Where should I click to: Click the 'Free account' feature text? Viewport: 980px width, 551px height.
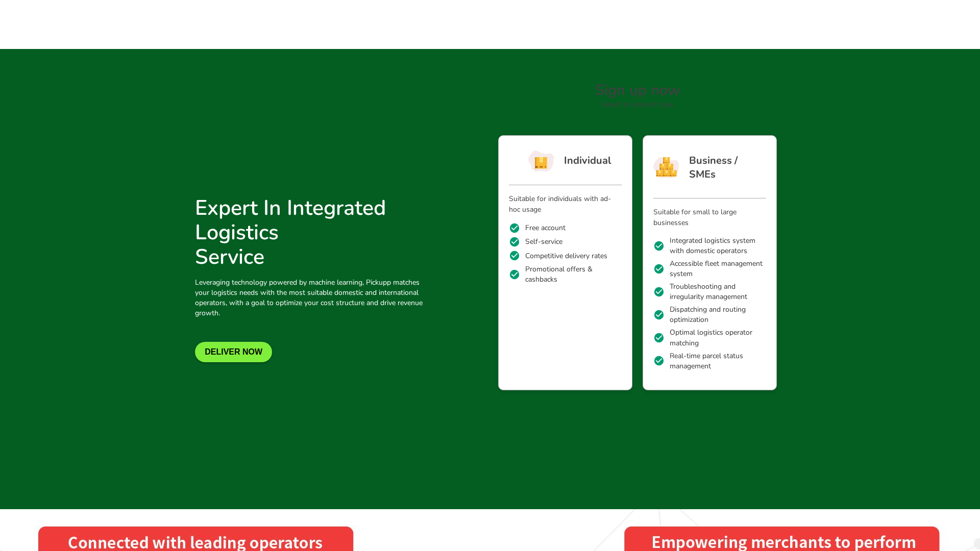545,228
